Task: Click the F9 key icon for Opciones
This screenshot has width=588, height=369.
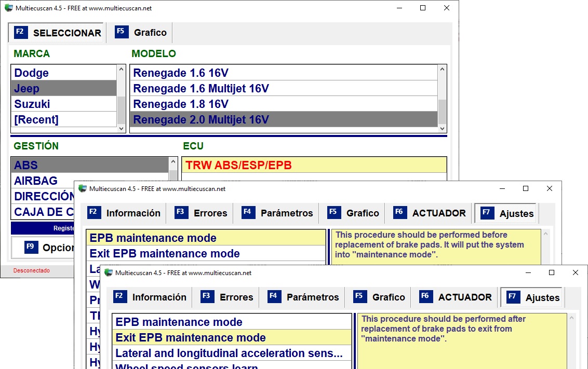Action: [x=32, y=247]
